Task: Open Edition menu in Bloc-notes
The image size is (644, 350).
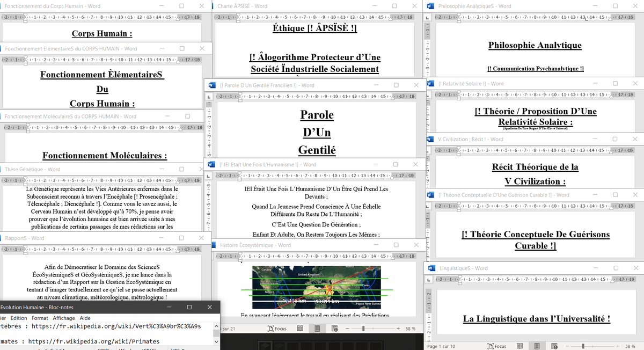Action: (19, 318)
